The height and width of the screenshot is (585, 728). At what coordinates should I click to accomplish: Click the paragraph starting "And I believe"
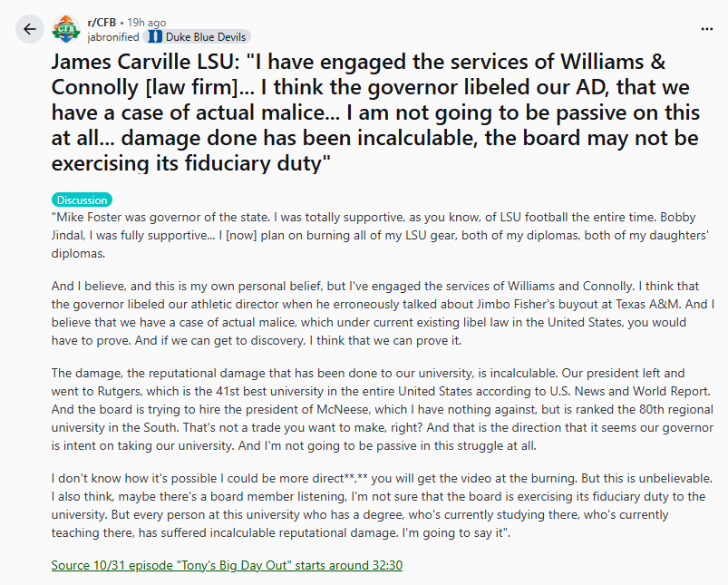tap(363, 313)
